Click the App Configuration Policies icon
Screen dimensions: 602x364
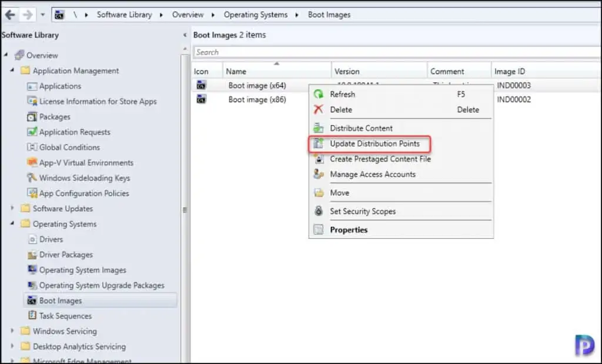pyautogui.click(x=32, y=193)
